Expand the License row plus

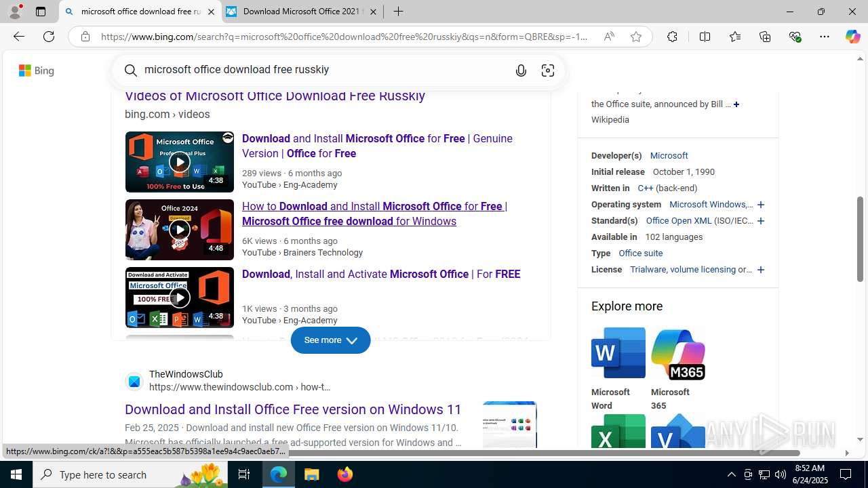pyautogui.click(x=761, y=270)
